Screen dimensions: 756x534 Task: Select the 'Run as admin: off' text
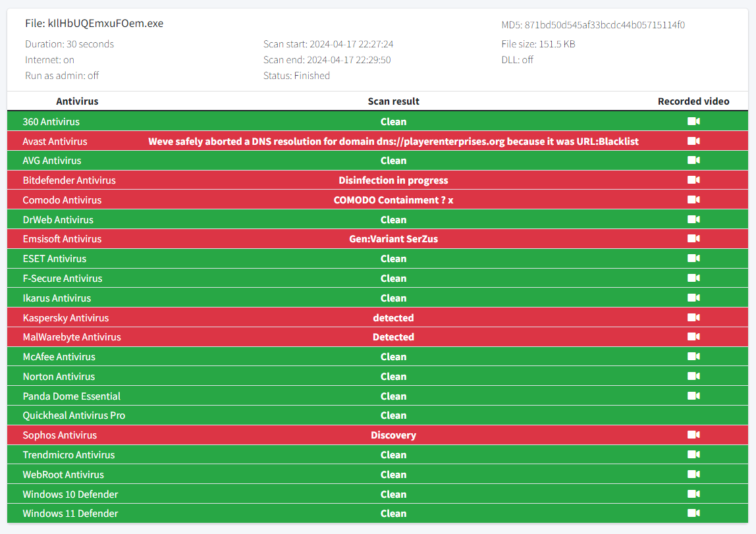tap(62, 76)
